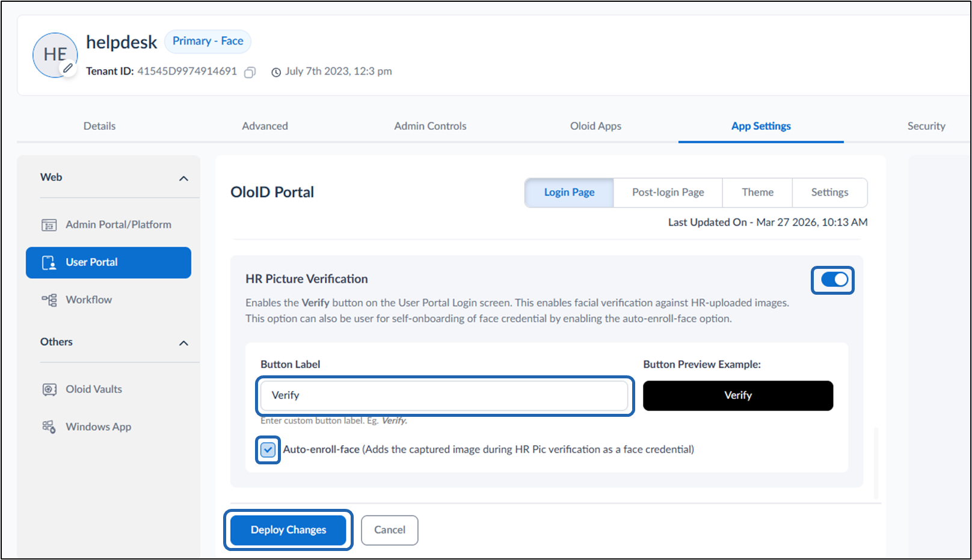This screenshot has width=972, height=560.
Task: Open the Theme segment
Action: coord(757,192)
